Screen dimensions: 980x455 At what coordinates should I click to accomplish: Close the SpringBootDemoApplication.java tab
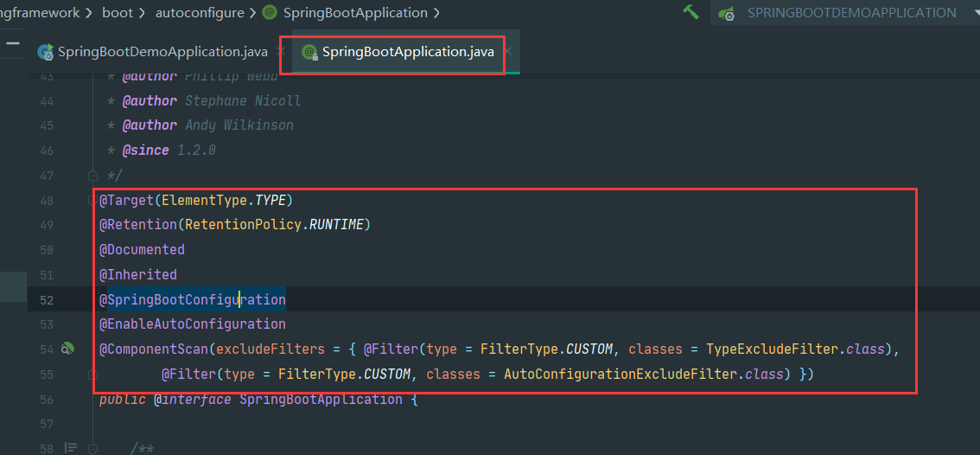[x=281, y=52]
